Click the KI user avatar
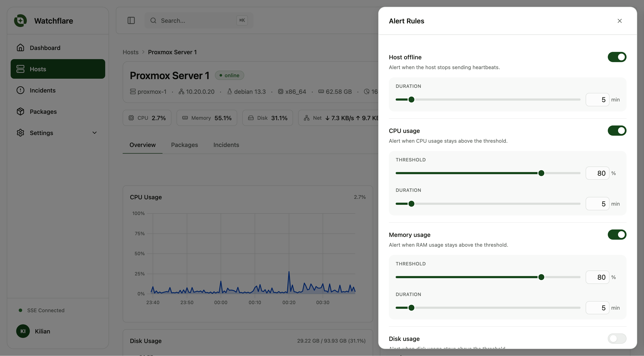644x356 pixels. coord(23,331)
